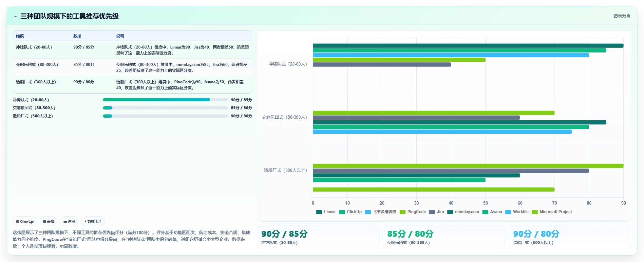This screenshot has height=262, width=644.
Task: Toggle the Linear legend item
Action: tap(326, 212)
